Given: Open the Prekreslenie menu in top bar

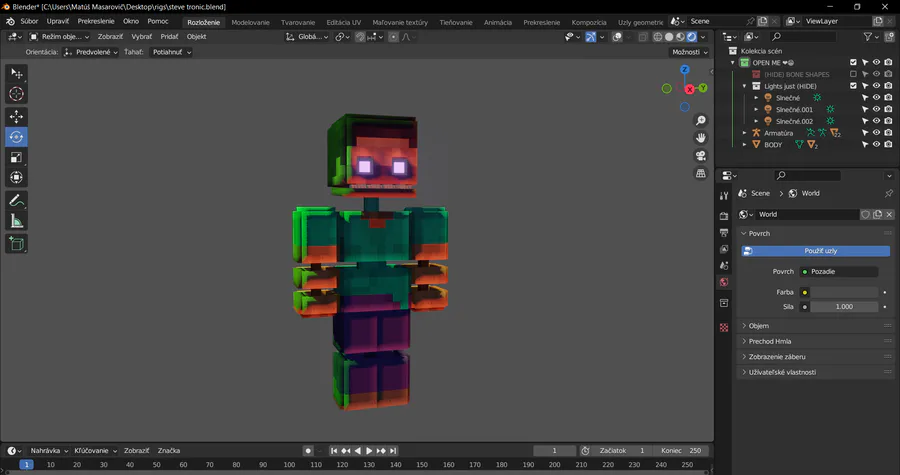Looking at the screenshot, I should coord(96,21).
